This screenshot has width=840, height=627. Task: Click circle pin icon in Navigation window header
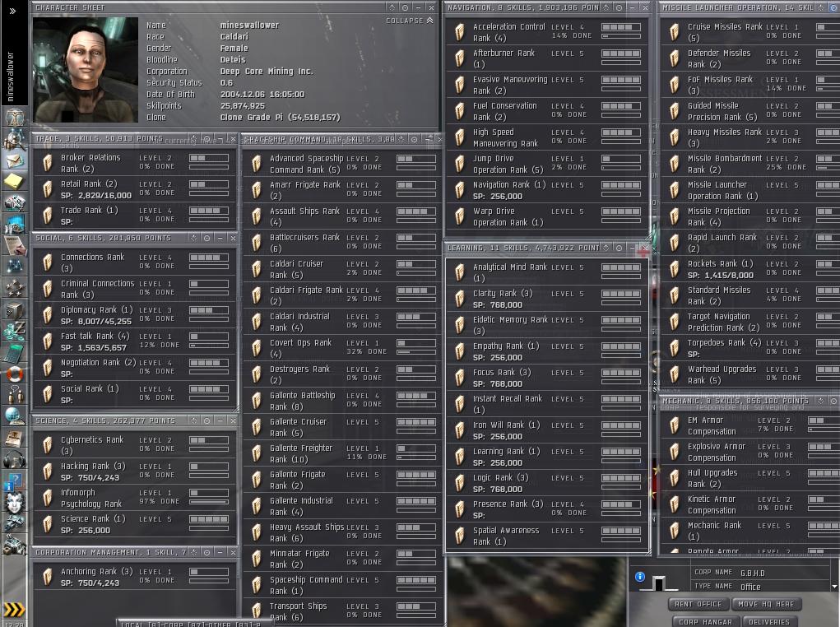(x=619, y=7)
